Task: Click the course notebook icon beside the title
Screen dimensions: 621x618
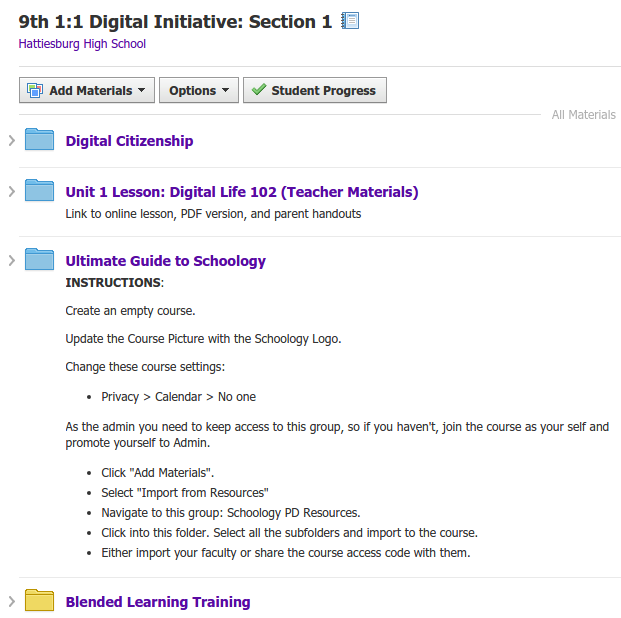Action: [350, 21]
